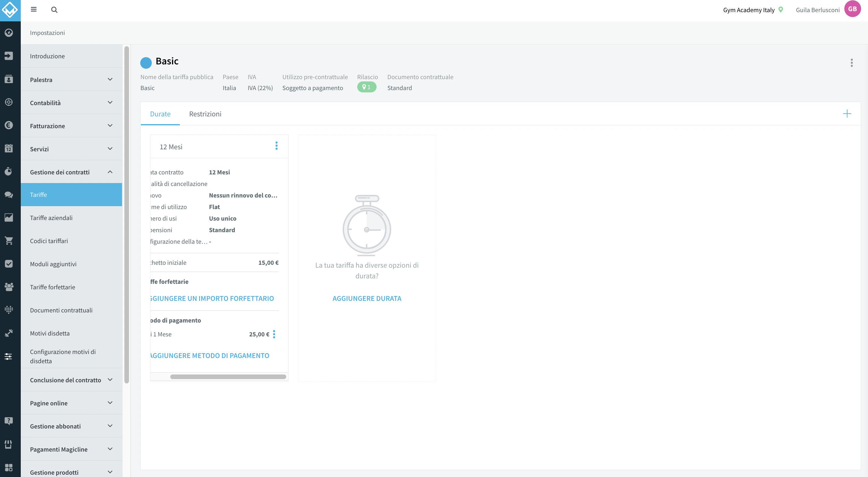
Task: Click the AGGIUNGERE DURATA link
Action: tap(366, 298)
